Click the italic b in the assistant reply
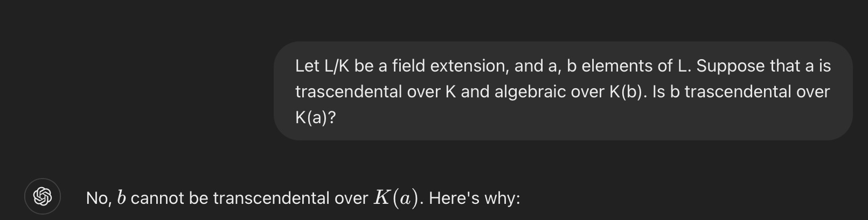Viewport: 868px width, 220px height. click(121, 198)
